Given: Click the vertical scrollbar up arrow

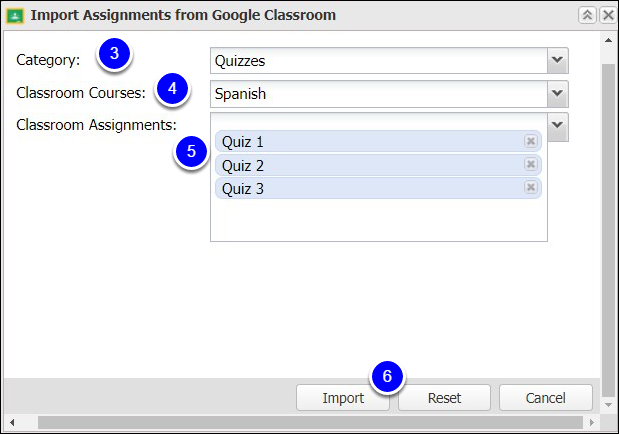Looking at the screenshot, I should [608, 40].
